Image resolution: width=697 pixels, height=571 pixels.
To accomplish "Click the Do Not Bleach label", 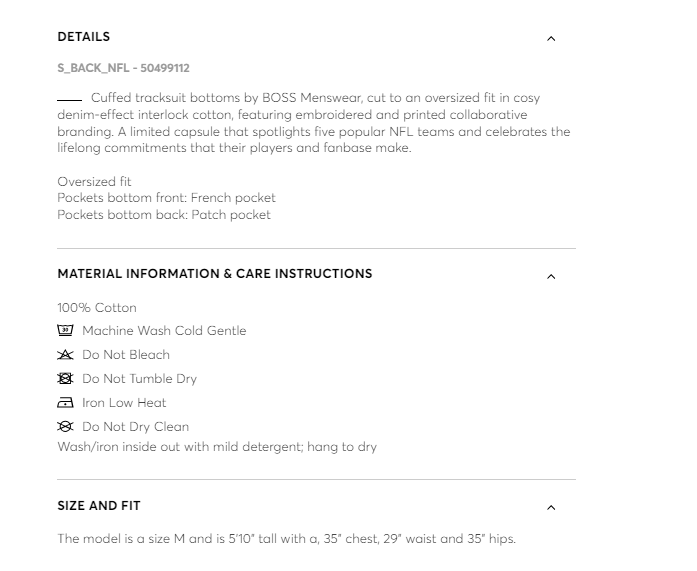I will [126, 355].
